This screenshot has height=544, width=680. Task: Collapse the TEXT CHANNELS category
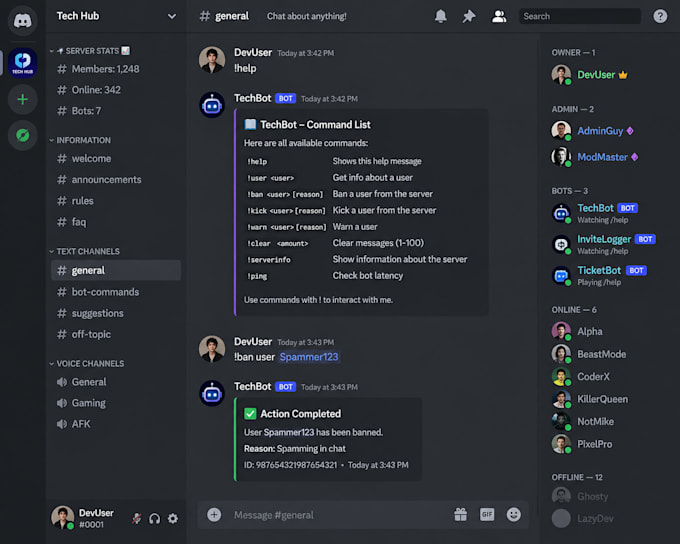[85, 251]
